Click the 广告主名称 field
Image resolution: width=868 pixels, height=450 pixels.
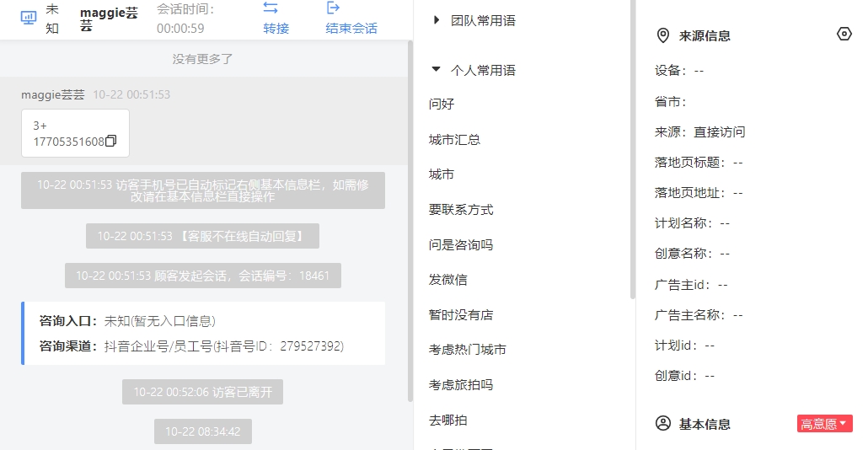coord(699,315)
